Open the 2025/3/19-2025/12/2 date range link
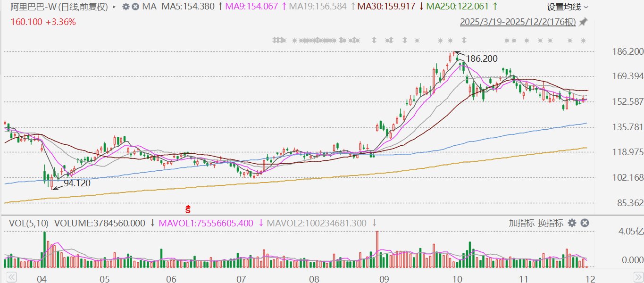The width and height of the screenshot is (644, 283). click(519, 22)
